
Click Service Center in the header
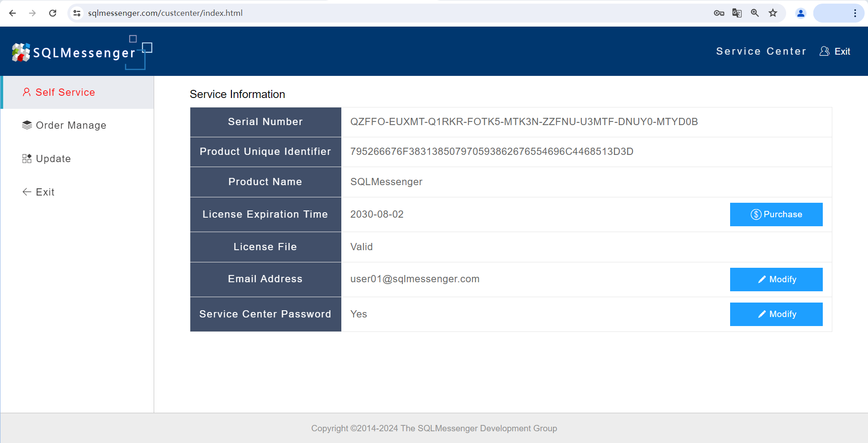pos(761,51)
